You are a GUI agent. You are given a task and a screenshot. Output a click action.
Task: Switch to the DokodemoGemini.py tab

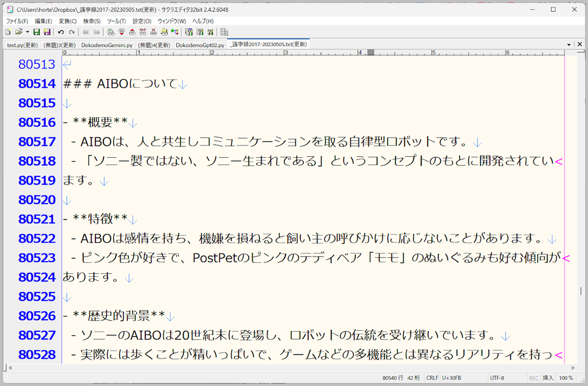click(x=107, y=45)
